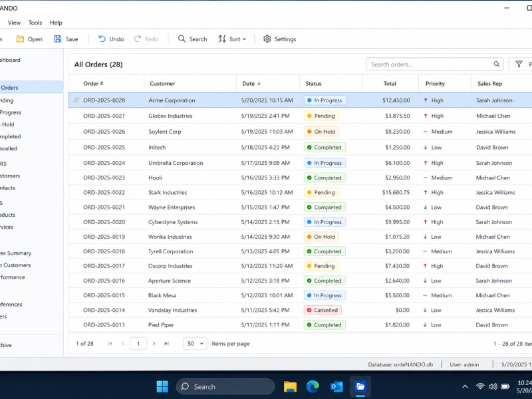Click the Pied Piper customer cell
Viewport: 532px width, 399px height.
pos(161,325)
